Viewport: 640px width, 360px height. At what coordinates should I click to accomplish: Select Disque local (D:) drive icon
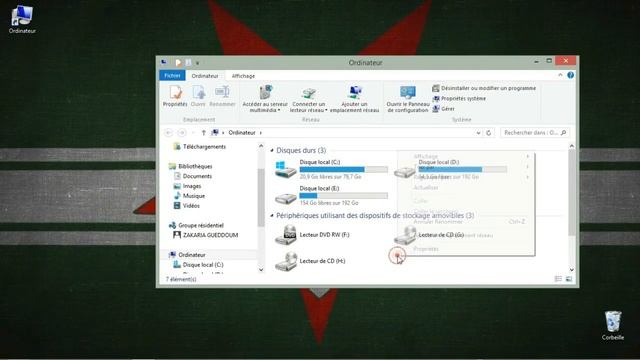click(x=404, y=171)
